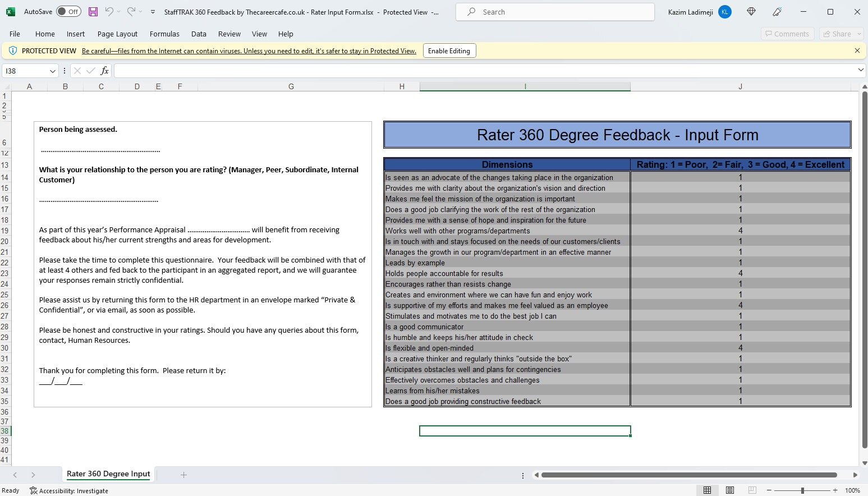Screen dimensions: 868x496
Task: Open the Insert Function (fx) icon
Action: pyautogui.click(x=104, y=71)
